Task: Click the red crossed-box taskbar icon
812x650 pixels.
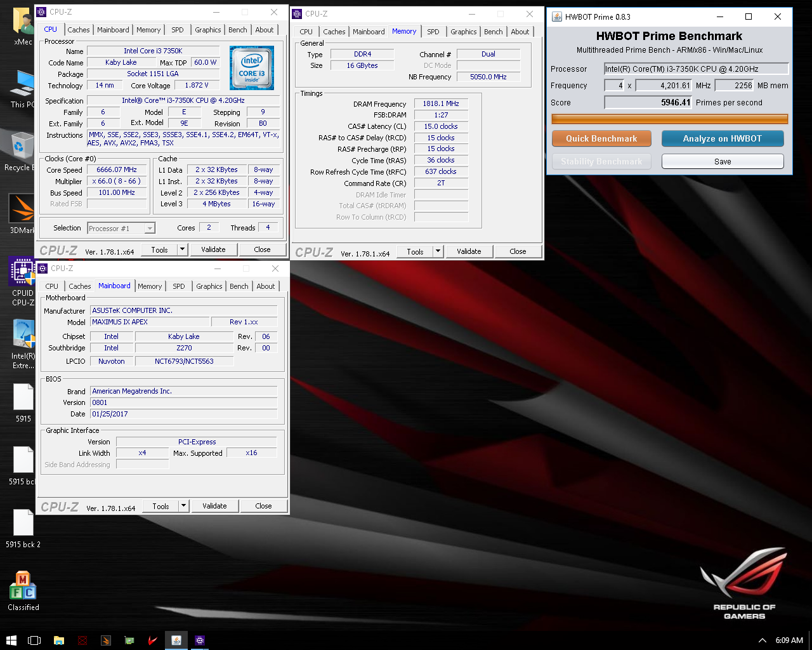Action: (82, 640)
